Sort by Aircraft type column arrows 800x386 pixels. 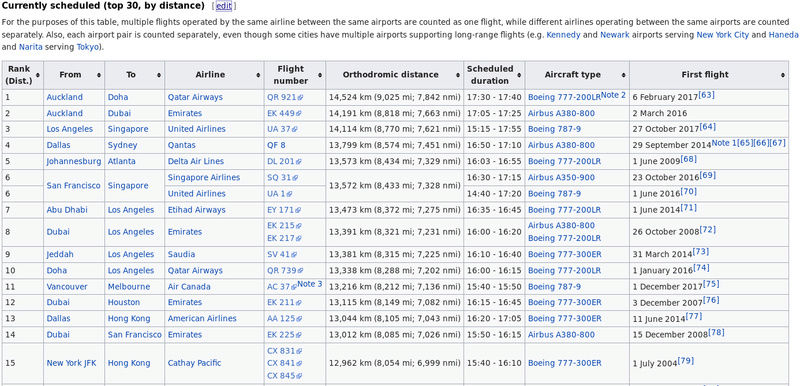tap(623, 75)
